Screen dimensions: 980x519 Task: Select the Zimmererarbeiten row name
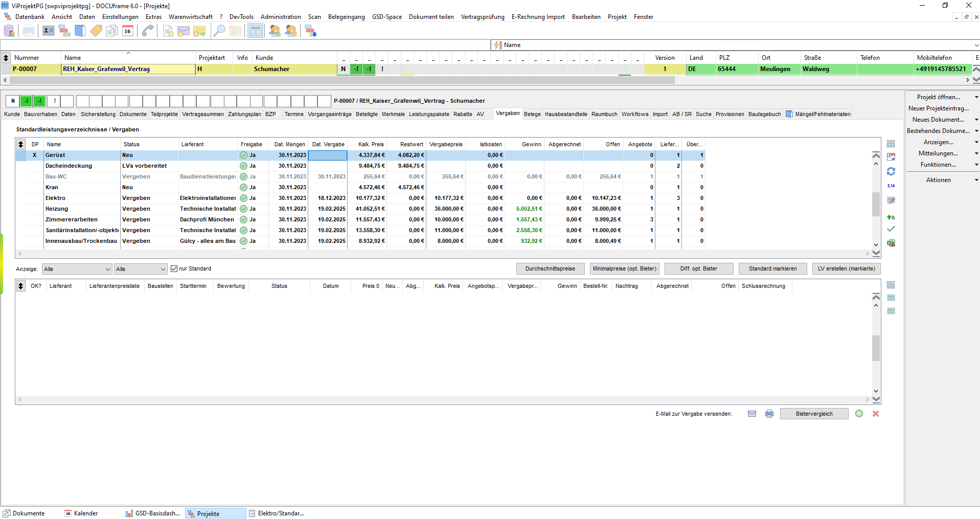72,219
